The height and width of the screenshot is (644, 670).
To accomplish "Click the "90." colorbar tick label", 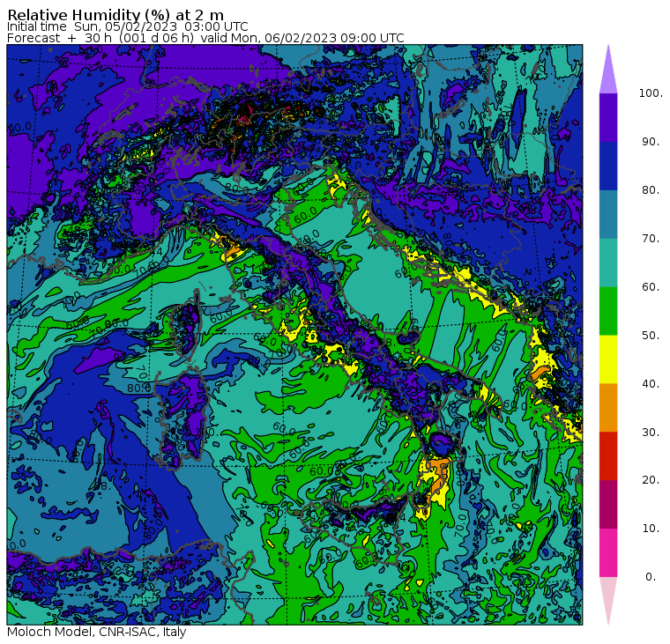I will click(x=651, y=142).
